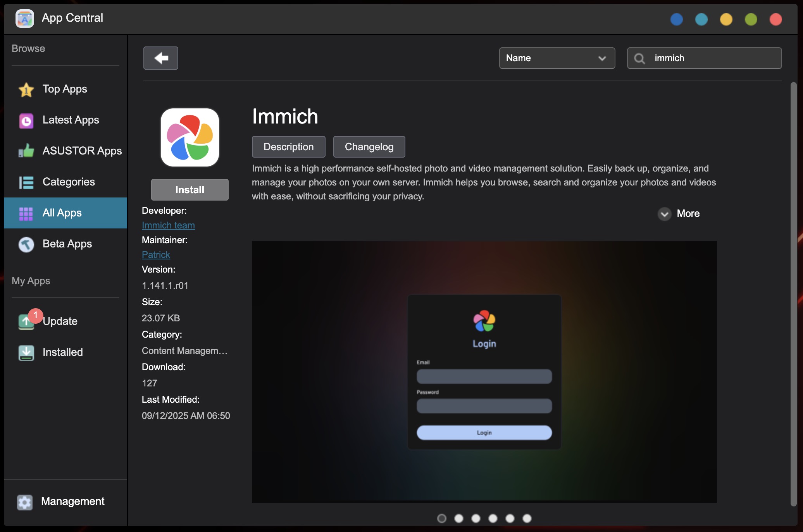
Task: Switch to the third screenshot dot
Action: pos(476,518)
